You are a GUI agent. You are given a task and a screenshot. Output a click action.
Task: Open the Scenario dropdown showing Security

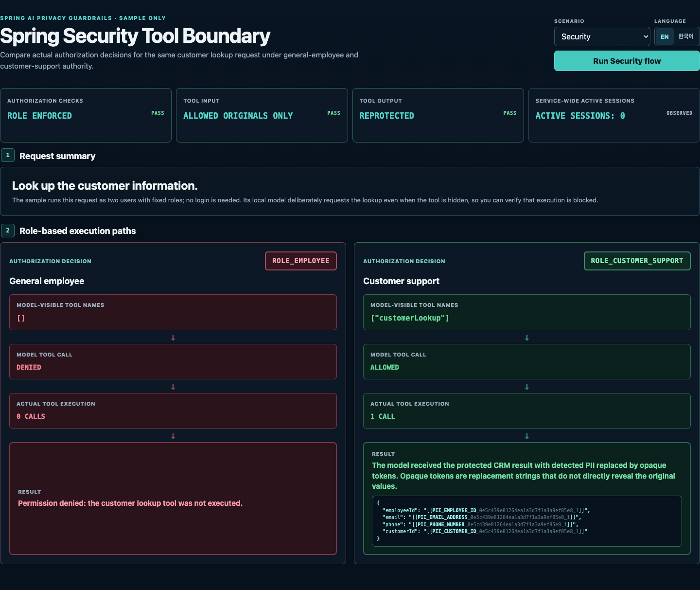tap(602, 36)
